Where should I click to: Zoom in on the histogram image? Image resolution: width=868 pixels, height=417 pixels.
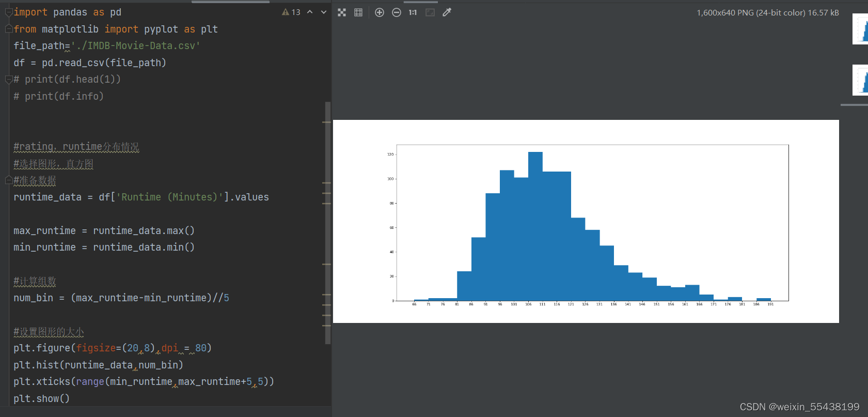[380, 12]
